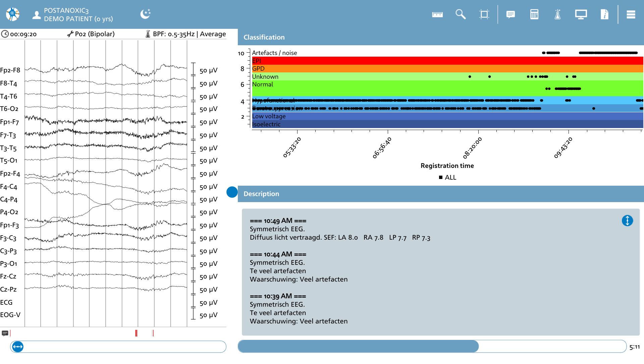Open the info document icon
644x364 pixels.
pyautogui.click(x=604, y=14)
